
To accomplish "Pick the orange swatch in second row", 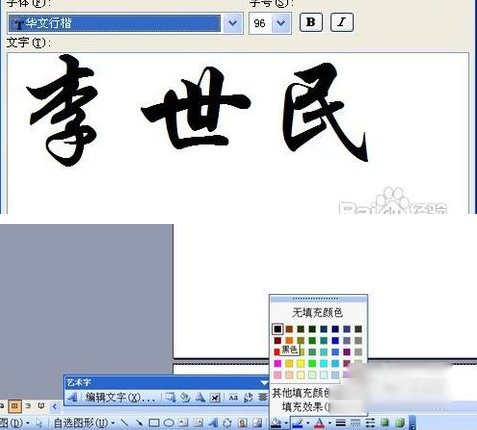I will [289, 341].
